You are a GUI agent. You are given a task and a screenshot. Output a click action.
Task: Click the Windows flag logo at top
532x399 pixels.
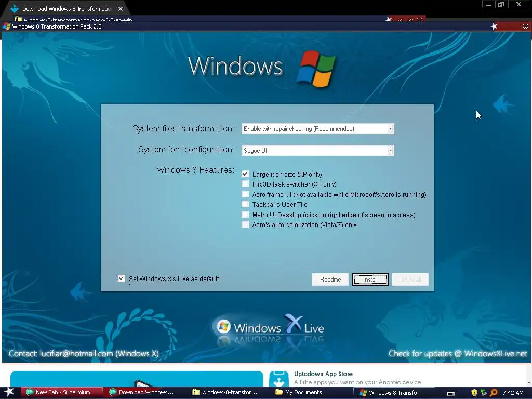(316, 69)
